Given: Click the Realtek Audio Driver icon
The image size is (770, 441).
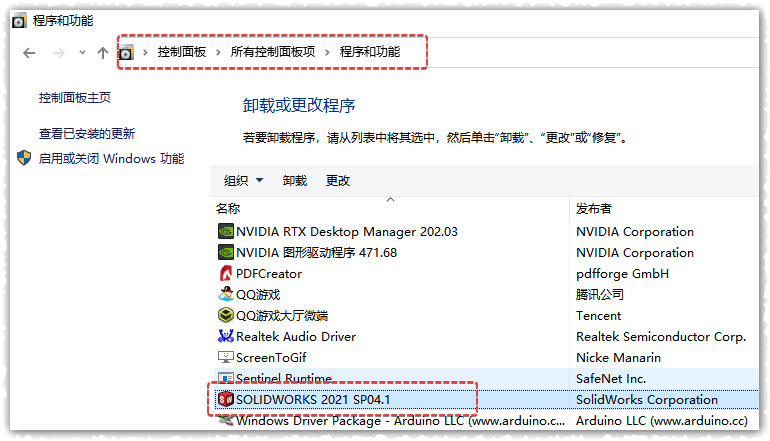Looking at the screenshot, I should click(x=225, y=336).
